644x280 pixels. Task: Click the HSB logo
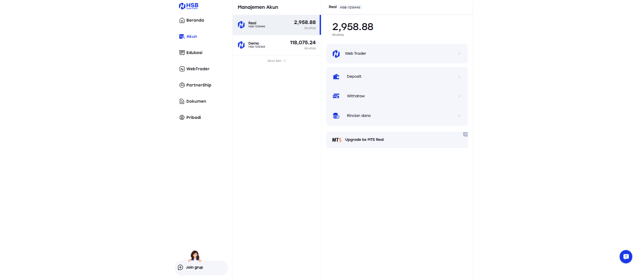click(188, 6)
